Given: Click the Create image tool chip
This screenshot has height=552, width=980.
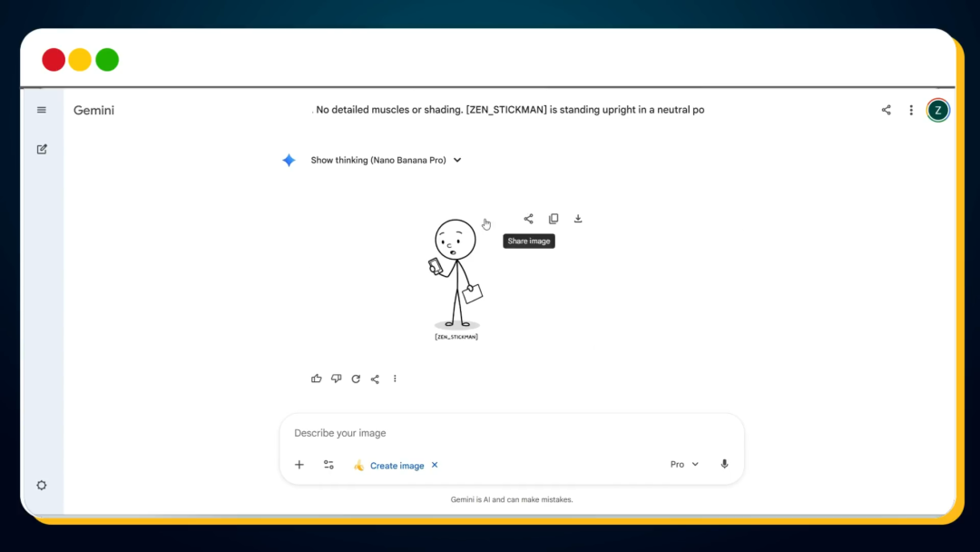Looking at the screenshot, I should (396, 465).
